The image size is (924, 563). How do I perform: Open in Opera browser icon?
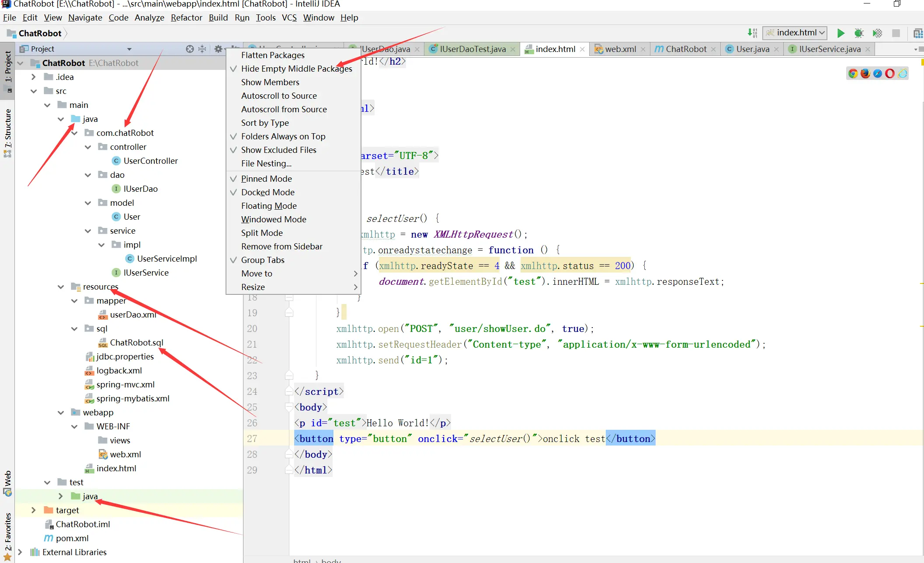click(x=890, y=73)
